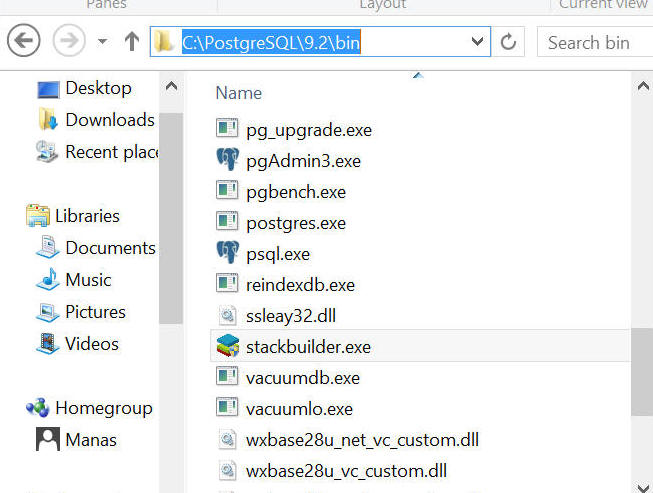
Task: Sort files by Name column
Action: pyautogui.click(x=239, y=93)
